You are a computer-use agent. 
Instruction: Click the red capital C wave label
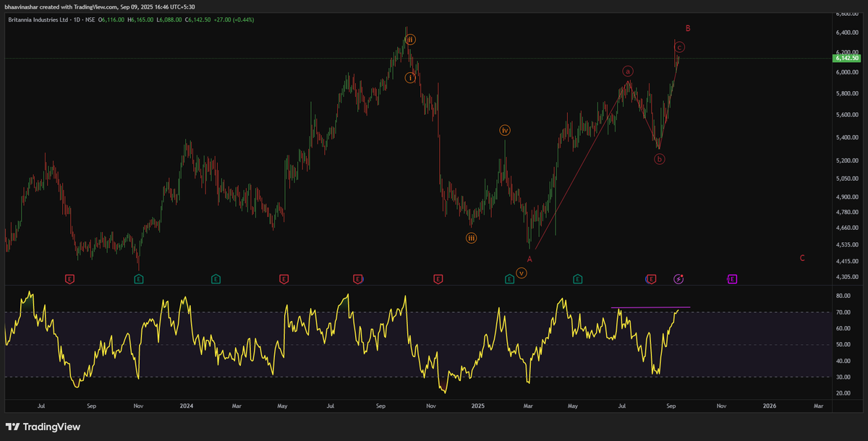pyautogui.click(x=802, y=258)
